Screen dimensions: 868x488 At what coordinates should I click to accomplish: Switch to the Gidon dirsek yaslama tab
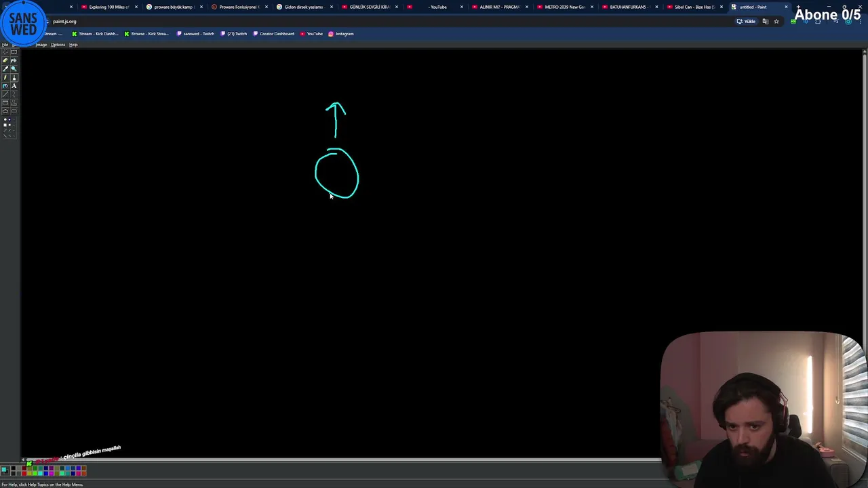tap(303, 7)
